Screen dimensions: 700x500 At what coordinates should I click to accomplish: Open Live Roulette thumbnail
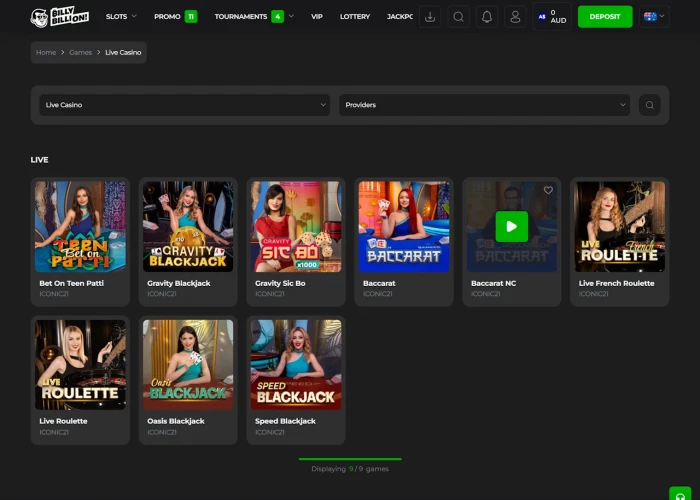tap(80, 365)
